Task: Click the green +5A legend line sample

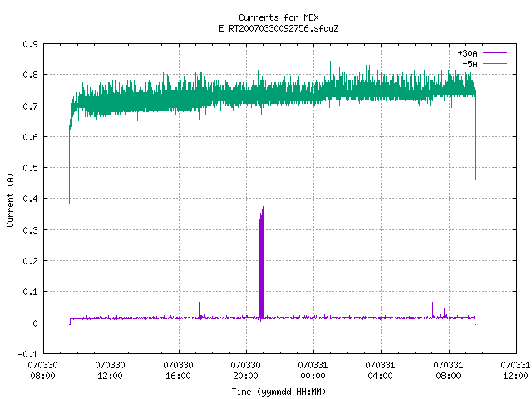Action: 495,63
